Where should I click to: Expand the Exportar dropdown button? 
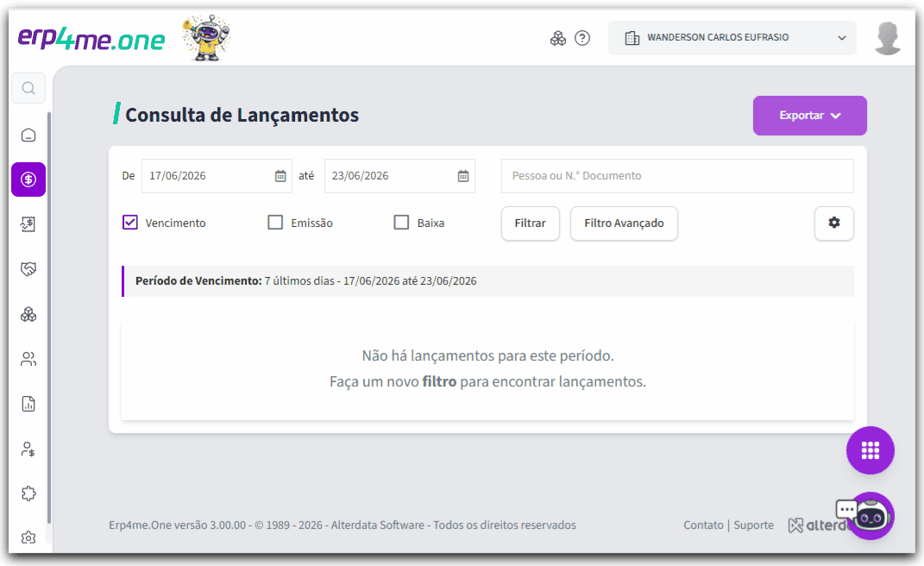[809, 116]
